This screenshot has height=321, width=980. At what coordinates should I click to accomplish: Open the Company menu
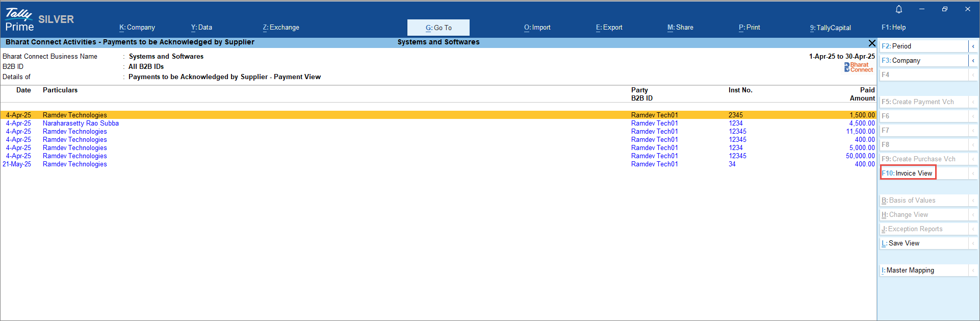click(x=137, y=28)
